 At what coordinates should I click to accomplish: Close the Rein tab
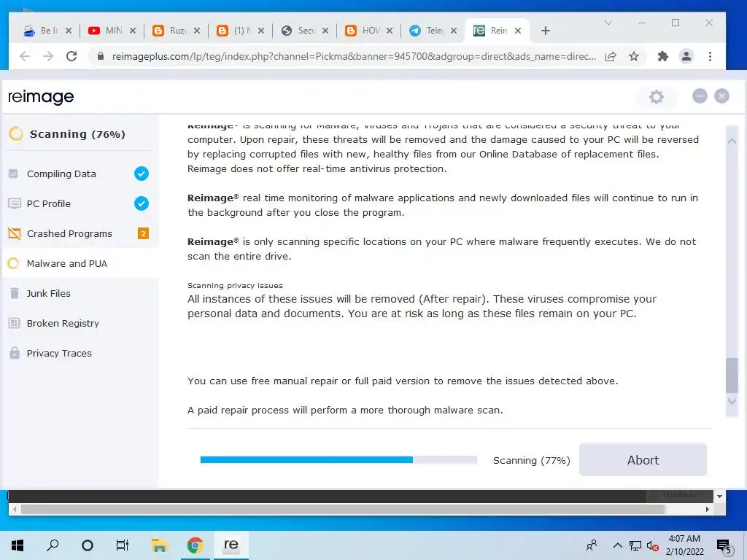pyautogui.click(x=518, y=31)
